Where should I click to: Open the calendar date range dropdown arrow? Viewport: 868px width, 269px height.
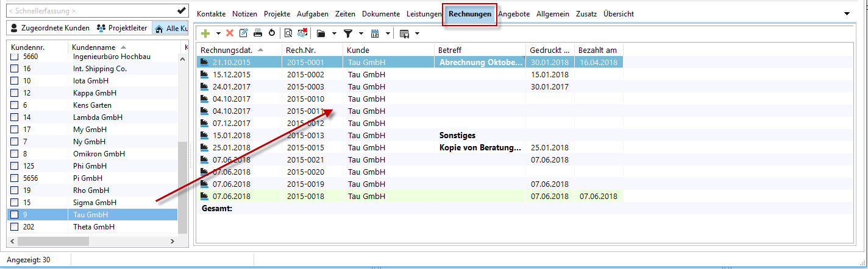coord(388,33)
